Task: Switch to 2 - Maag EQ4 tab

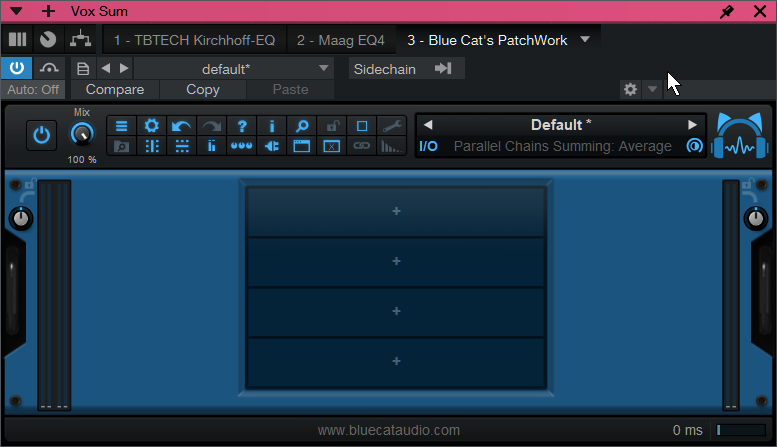Action: coord(341,40)
